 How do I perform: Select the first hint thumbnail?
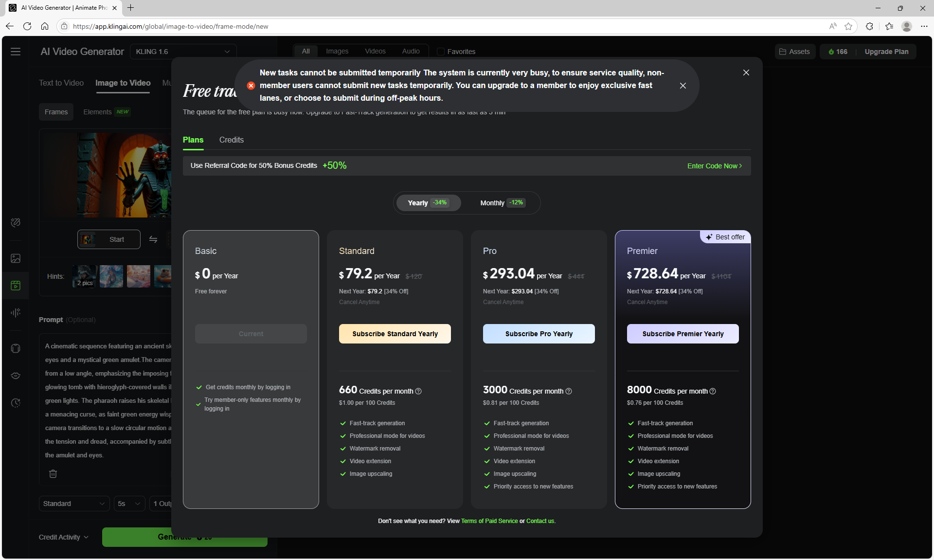coord(85,276)
